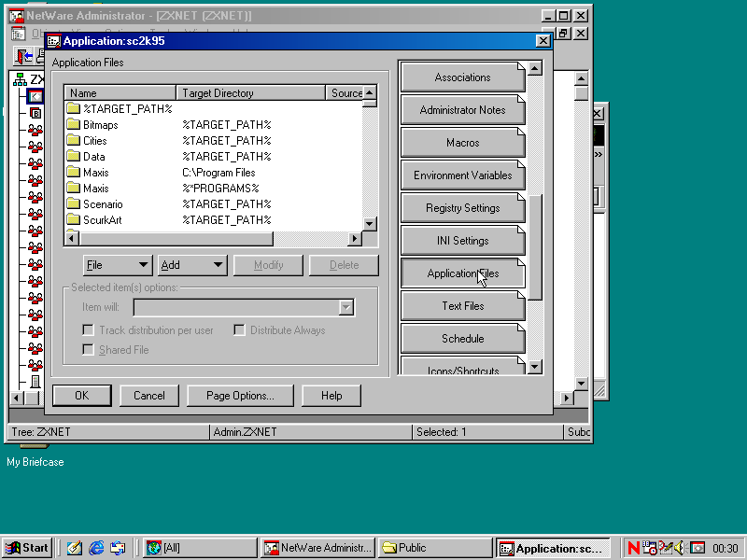The width and height of the screenshot is (747, 560).
Task: Click the Application:sc2k95 taskbar button
Action: tap(553, 548)
